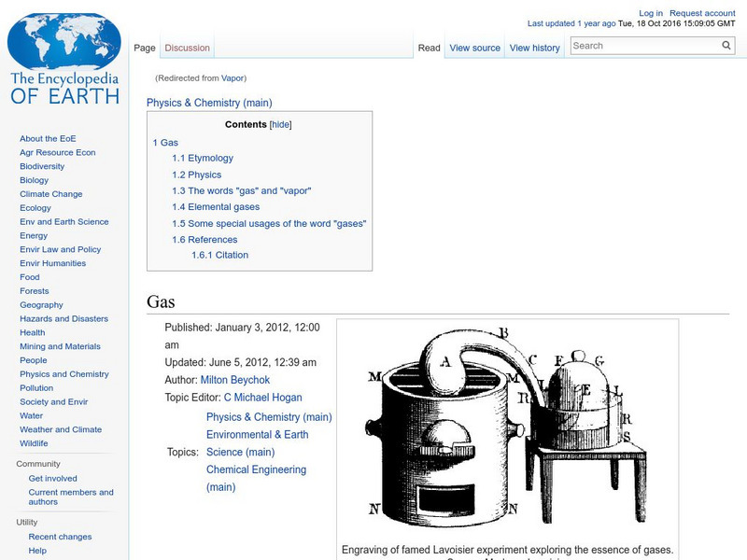Open Current members and authors link
Image resolution: width=747 pixels, height=560 pixels.
[x=71, y=497]
